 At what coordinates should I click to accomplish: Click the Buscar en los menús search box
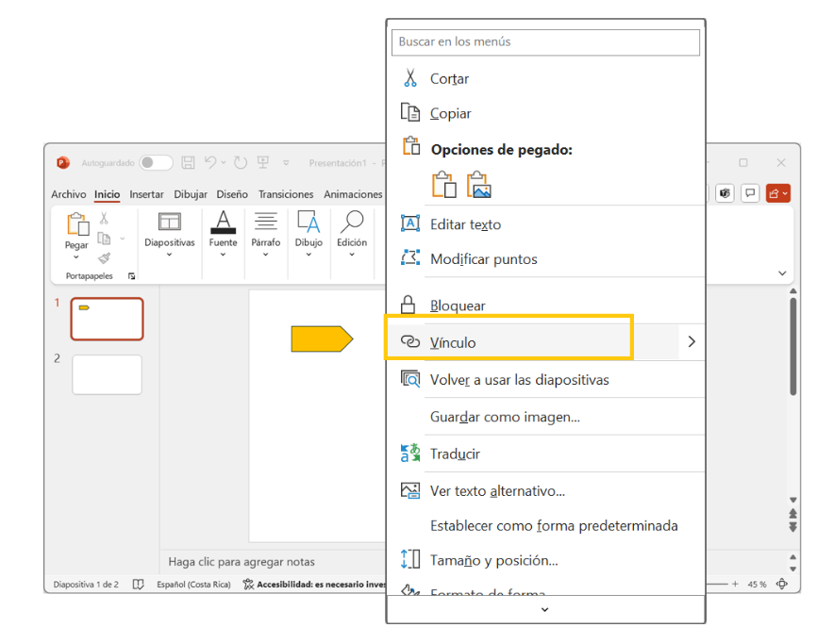(x=545, y=41)
